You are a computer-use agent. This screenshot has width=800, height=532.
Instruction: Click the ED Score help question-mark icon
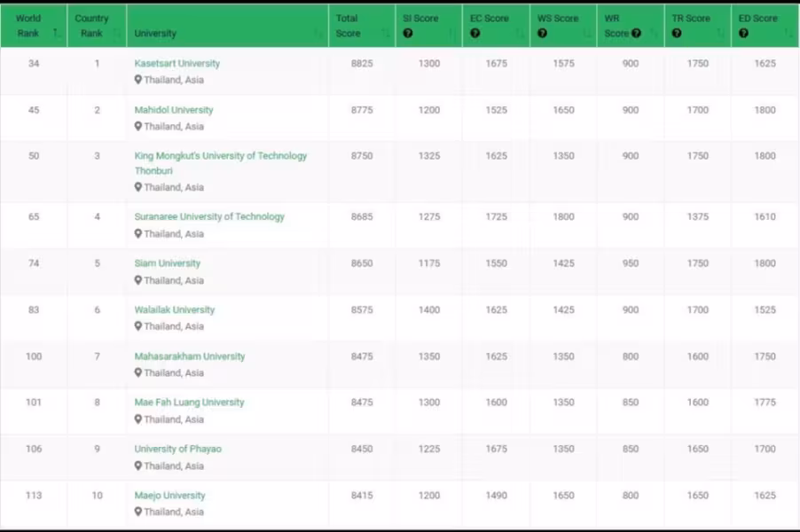click(744, 33)
